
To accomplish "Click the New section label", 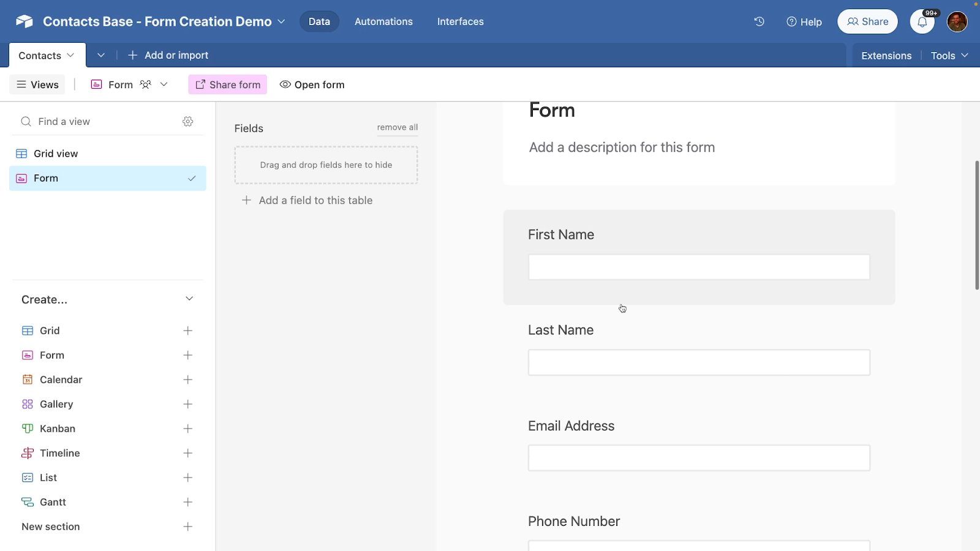I will pyautogui.click(x=51, y=527).
